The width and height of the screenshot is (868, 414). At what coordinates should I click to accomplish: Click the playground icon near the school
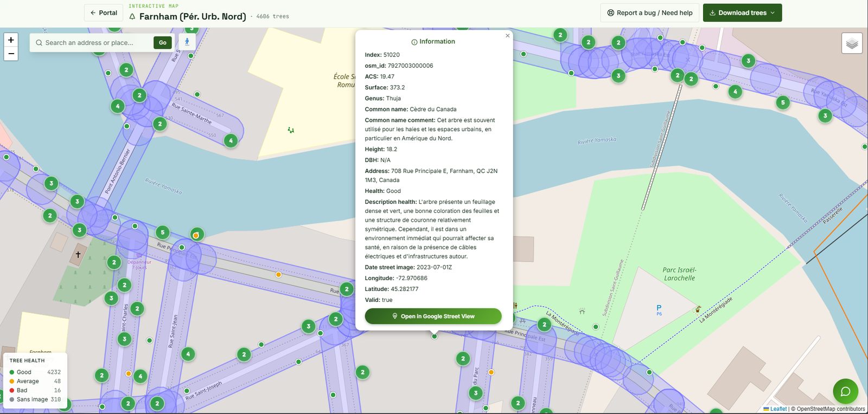point(291,130)
